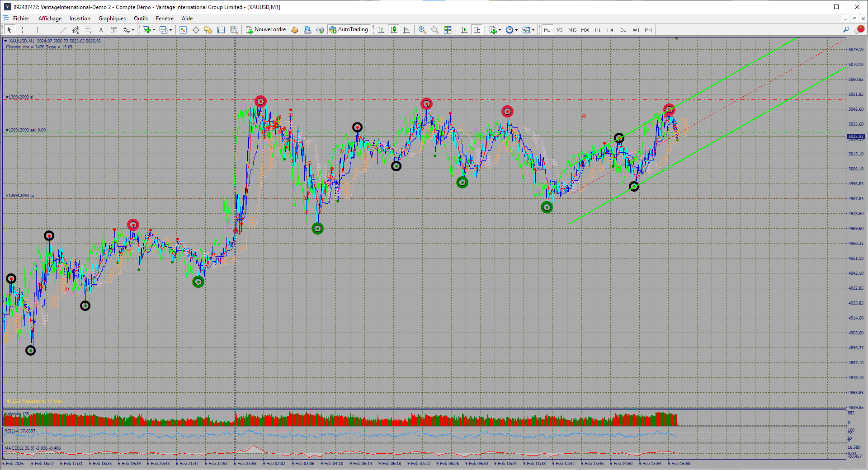The image size is (868, 470).
Task: Switch chart to MN timeframe
Action: click(x=648, y=30)
